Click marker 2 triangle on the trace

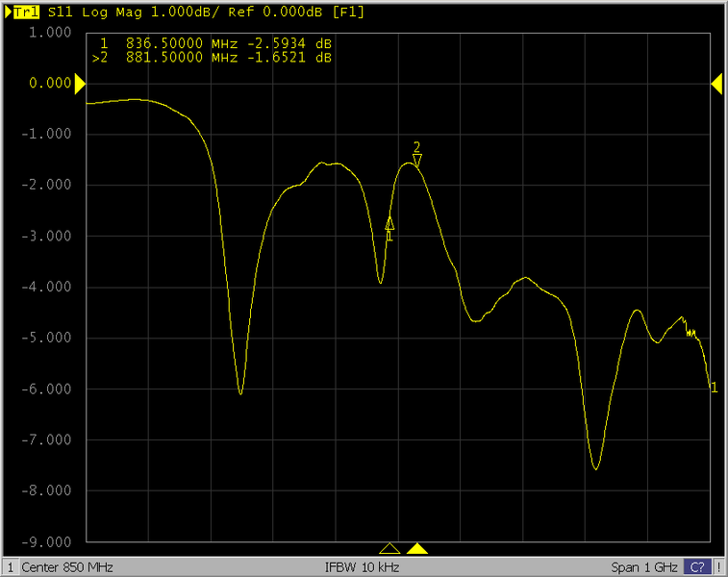point(417,159)
